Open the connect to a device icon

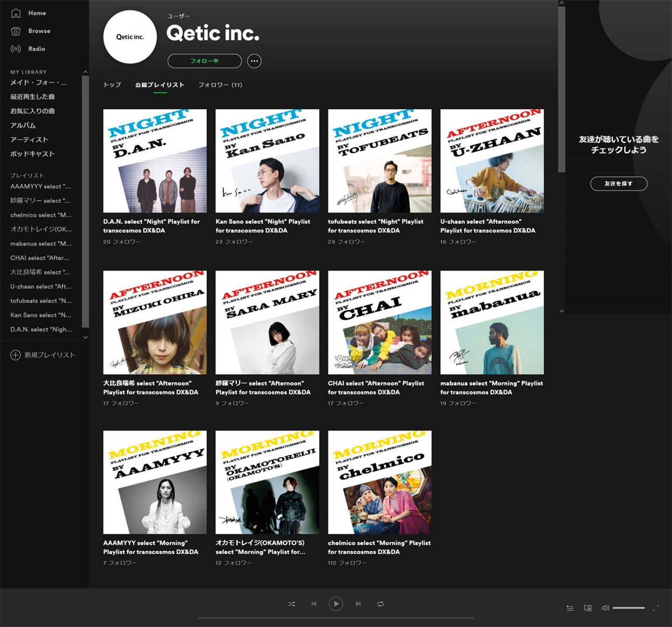tap(588, 608)
